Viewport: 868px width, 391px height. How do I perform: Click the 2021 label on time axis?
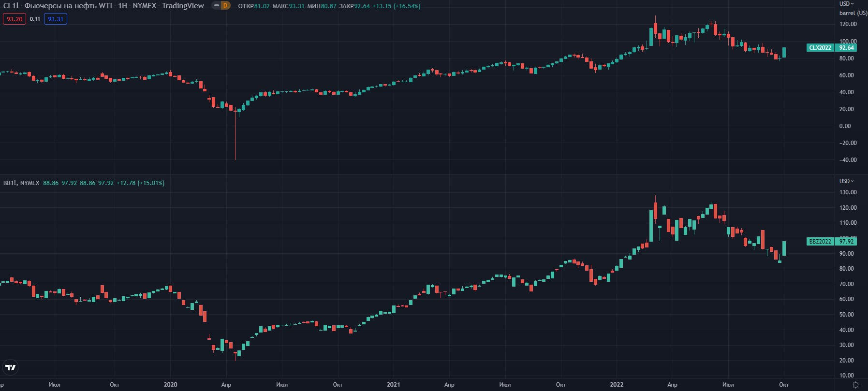click(394, 385)
